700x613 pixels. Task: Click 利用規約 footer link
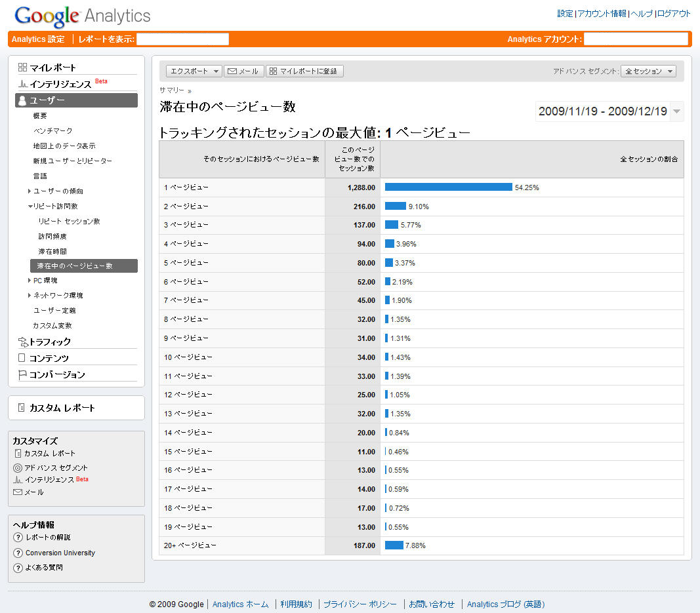coord(296,604)
